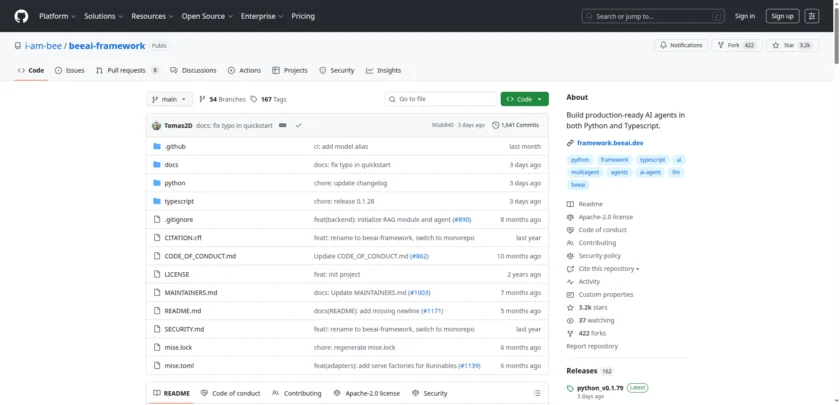
Task: Click the Sign in link
Action: tap(745, 16)
